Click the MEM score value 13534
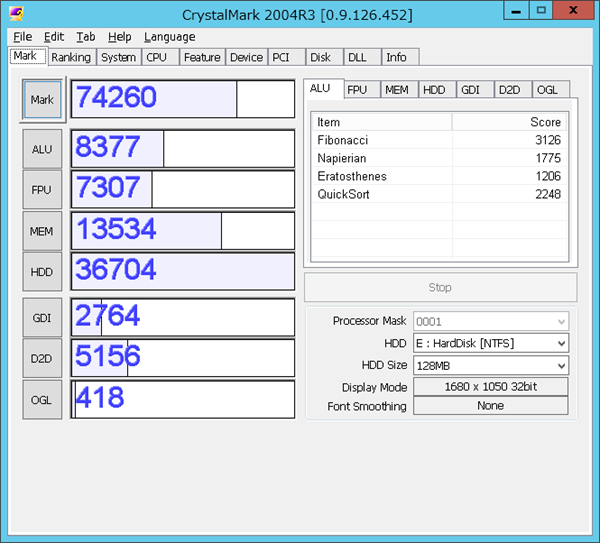 click(x=116, y=229)
